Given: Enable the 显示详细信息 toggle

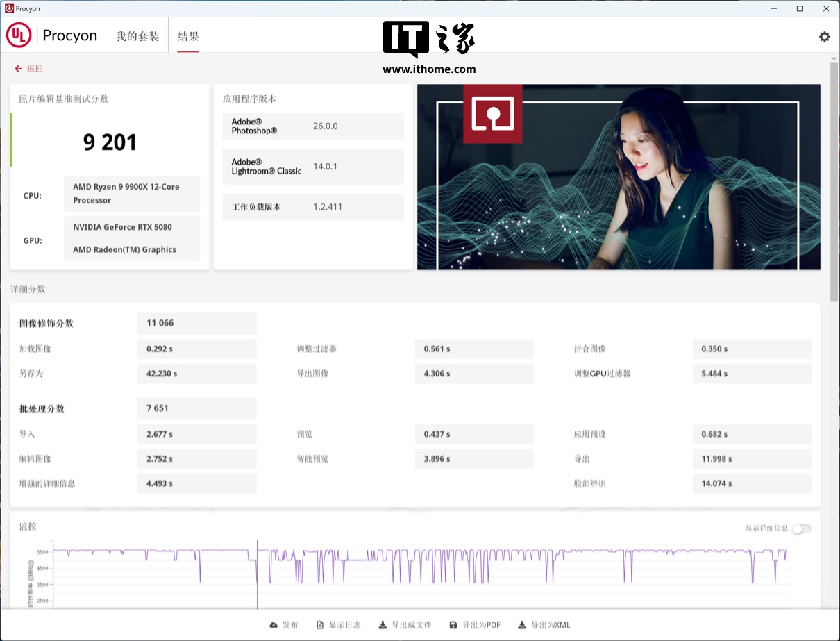Looking at the screenshot, I should (801, 528).
